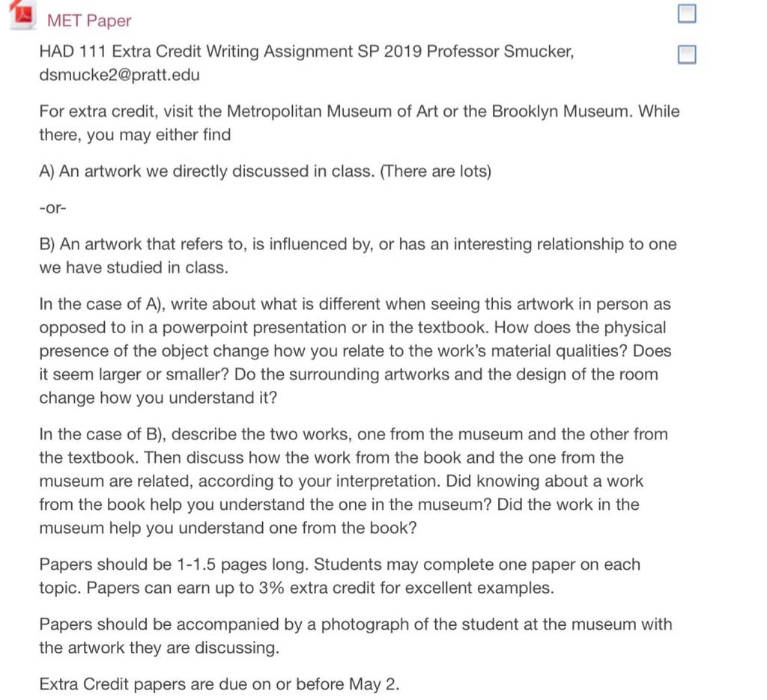767x700 pixels.
Task: Click the '-or-' separator text
Action: [53, 207]
